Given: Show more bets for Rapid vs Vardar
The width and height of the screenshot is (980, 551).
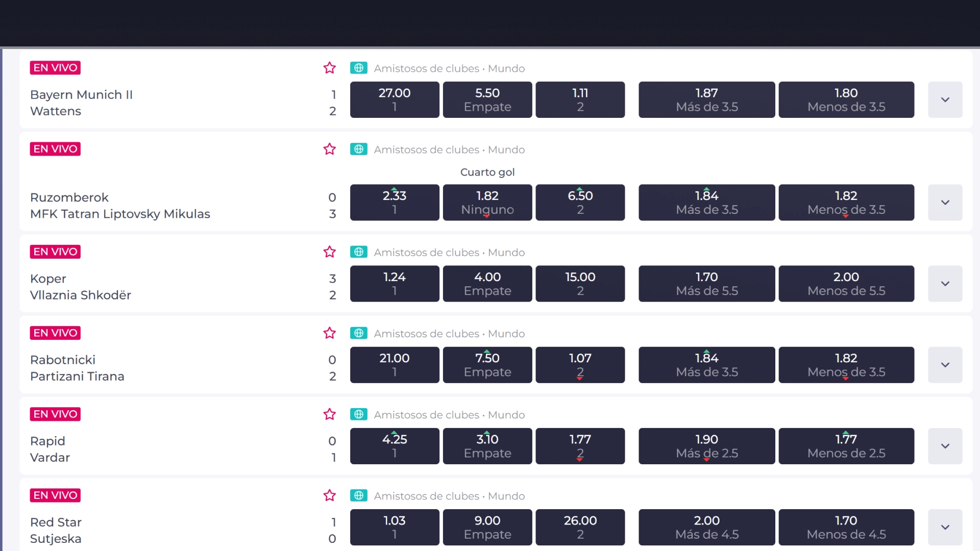Looking at the screenshot, I should [x=945, y=446].
